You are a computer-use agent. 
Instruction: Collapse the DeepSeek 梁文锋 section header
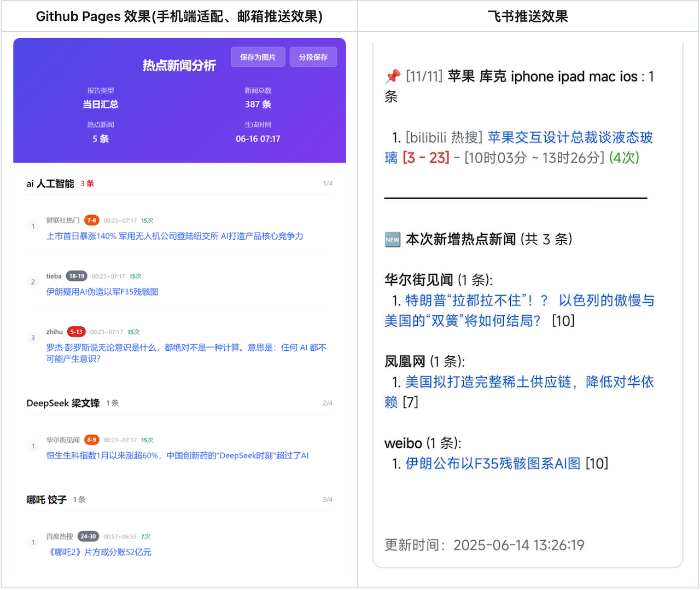coord(63,403)
